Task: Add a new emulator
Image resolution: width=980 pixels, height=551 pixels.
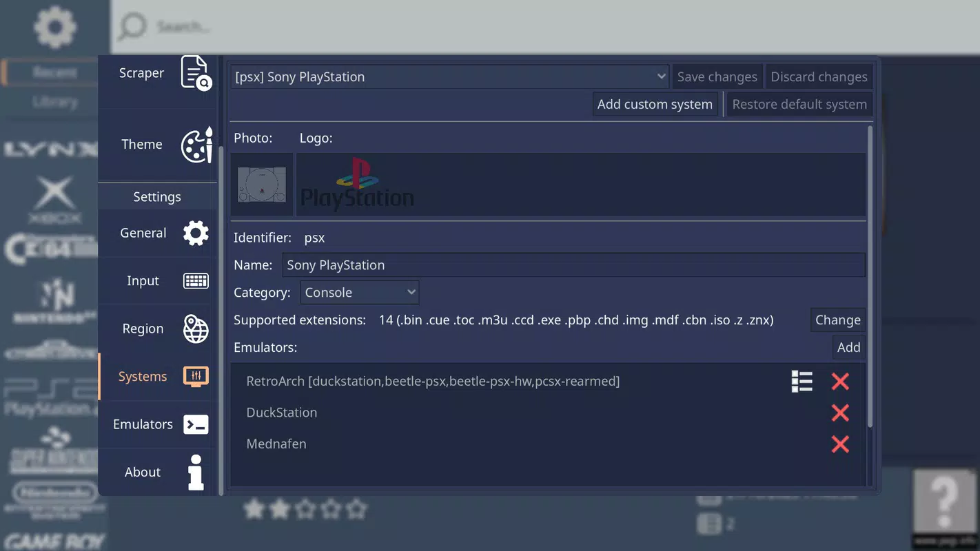Action: [848, 348]
